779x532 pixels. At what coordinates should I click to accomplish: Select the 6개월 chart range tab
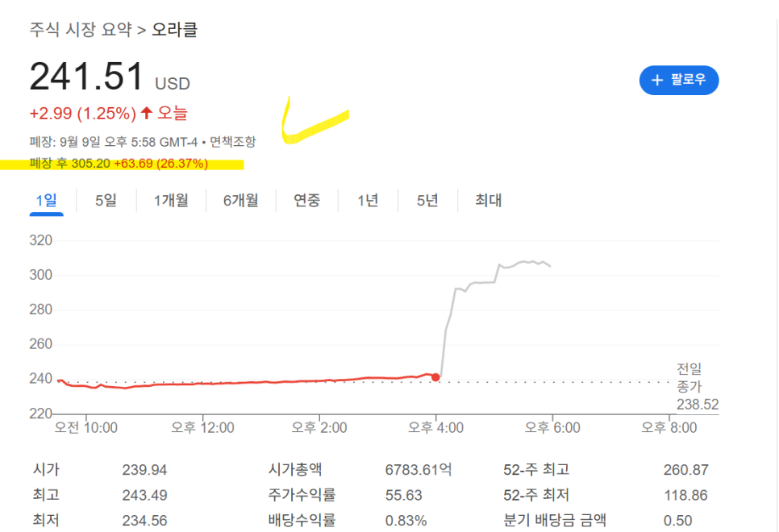tap(241, 200)
